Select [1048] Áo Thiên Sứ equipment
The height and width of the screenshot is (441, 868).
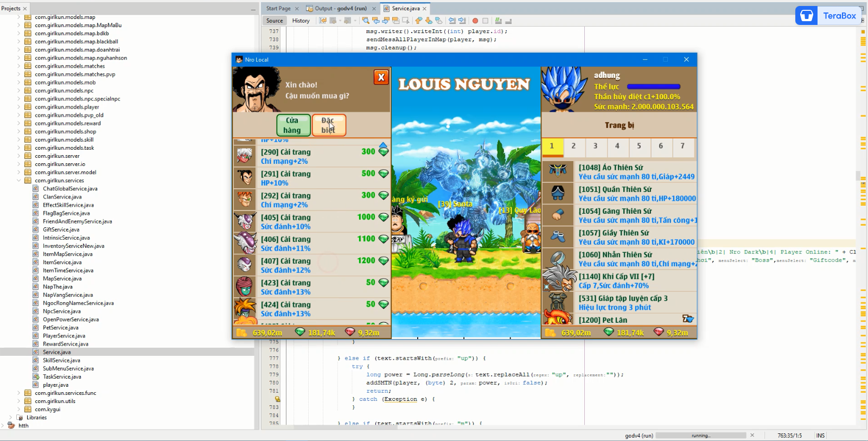620,172
